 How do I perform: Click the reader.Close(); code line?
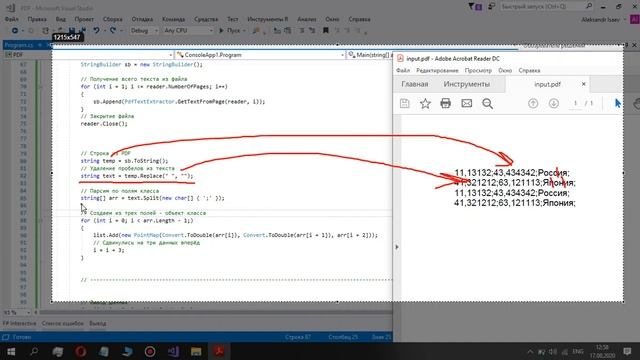point(104,124)
